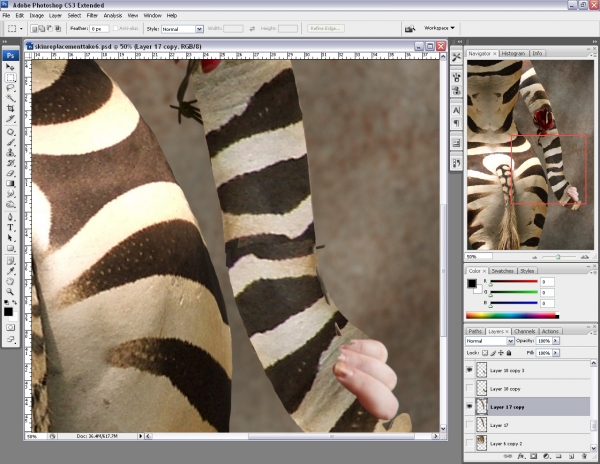This screenshot has height=464, width=600.
Task: Select the Gradient tool
Action: [x=10, y=184]
